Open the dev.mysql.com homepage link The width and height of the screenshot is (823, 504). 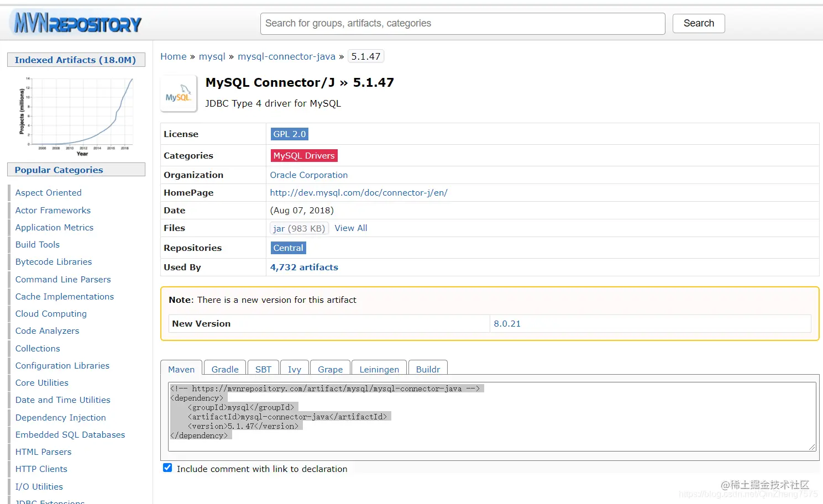(359, 192)
